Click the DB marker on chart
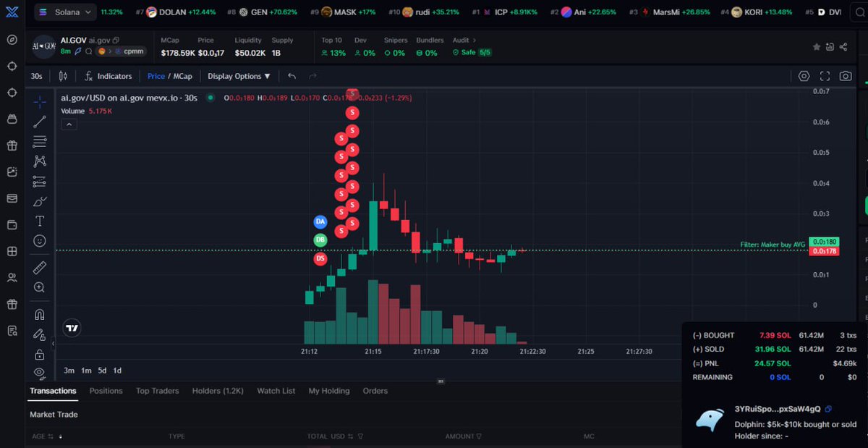868x448 pixels. 320,240
